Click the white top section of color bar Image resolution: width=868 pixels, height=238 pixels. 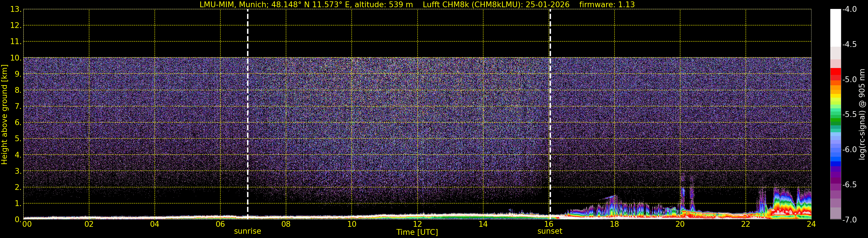point(835,27)
